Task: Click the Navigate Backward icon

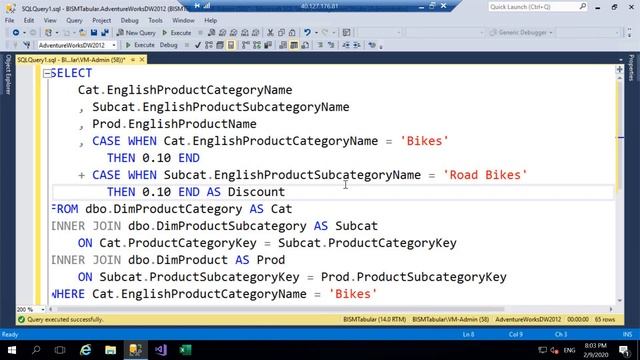Action: [x=16, y=33]
